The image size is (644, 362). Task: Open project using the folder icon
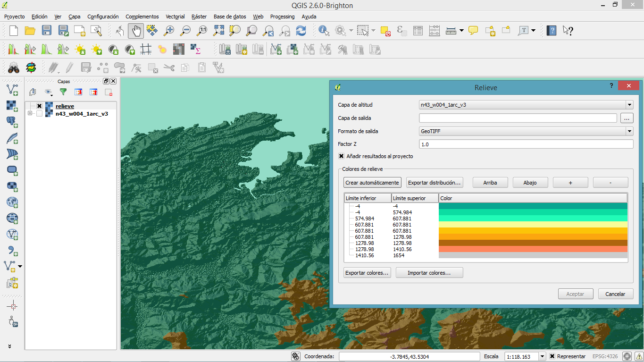point(30,31)
